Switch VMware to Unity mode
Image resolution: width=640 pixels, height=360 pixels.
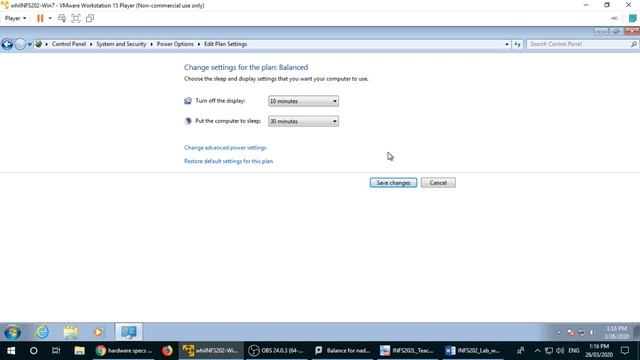[x=90, y=18]
